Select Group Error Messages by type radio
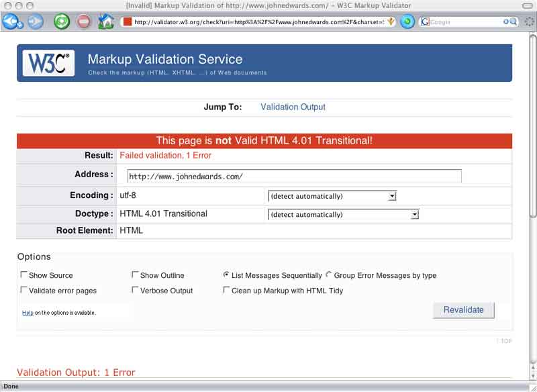 point(329,275)
